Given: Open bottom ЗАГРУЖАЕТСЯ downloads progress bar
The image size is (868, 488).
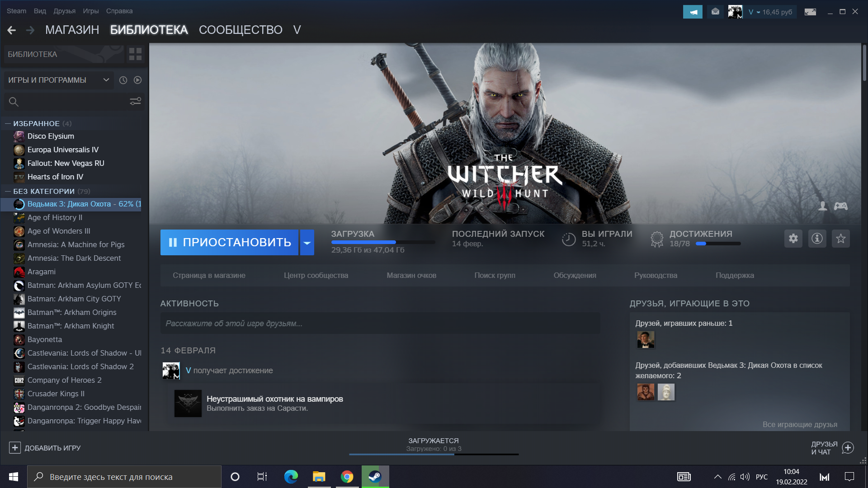Looking at the screenshot, I should (434, 454).
